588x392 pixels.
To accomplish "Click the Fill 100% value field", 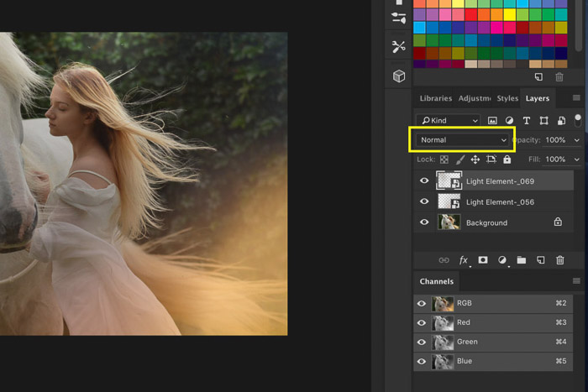I will click(x=555, y=159).
